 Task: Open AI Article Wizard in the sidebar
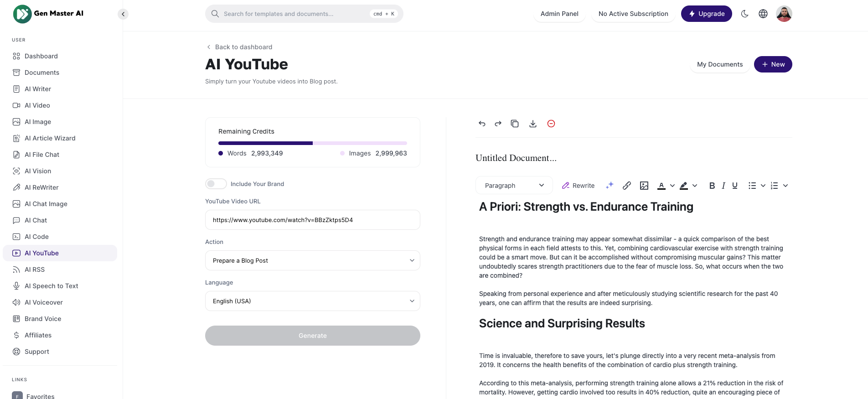click(50, 138)
